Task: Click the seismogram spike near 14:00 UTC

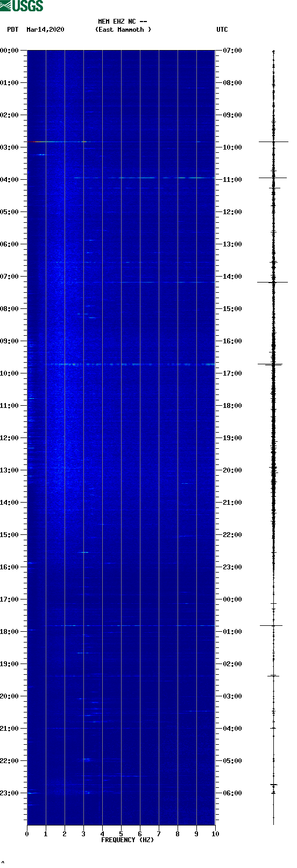Action: 273,282
